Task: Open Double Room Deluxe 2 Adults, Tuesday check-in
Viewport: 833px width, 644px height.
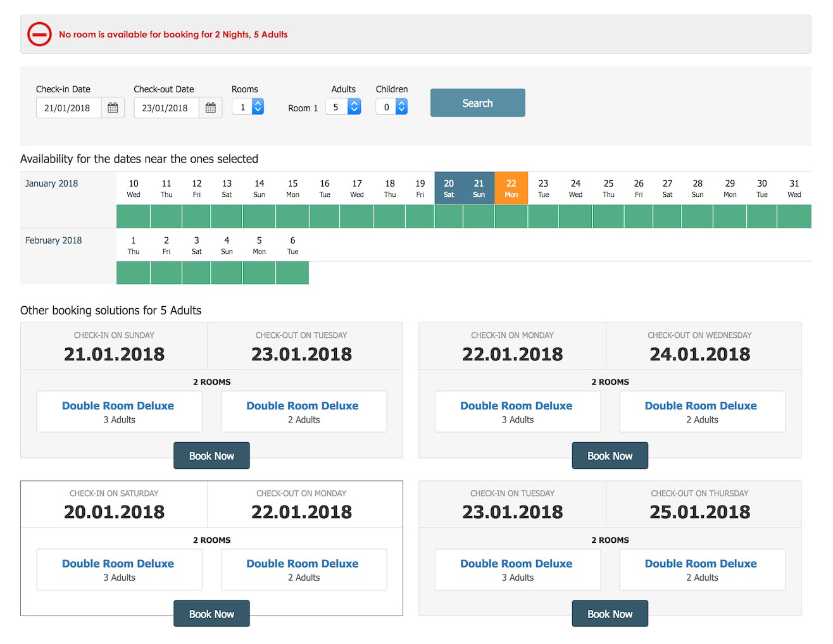Action: pyautogui.click(x=701, y=564)
